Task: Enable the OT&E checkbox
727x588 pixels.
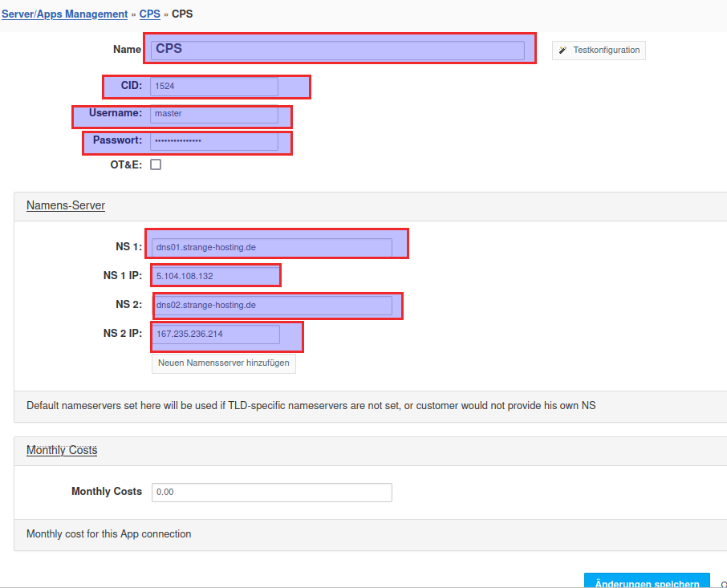Action: click(156, 164)
